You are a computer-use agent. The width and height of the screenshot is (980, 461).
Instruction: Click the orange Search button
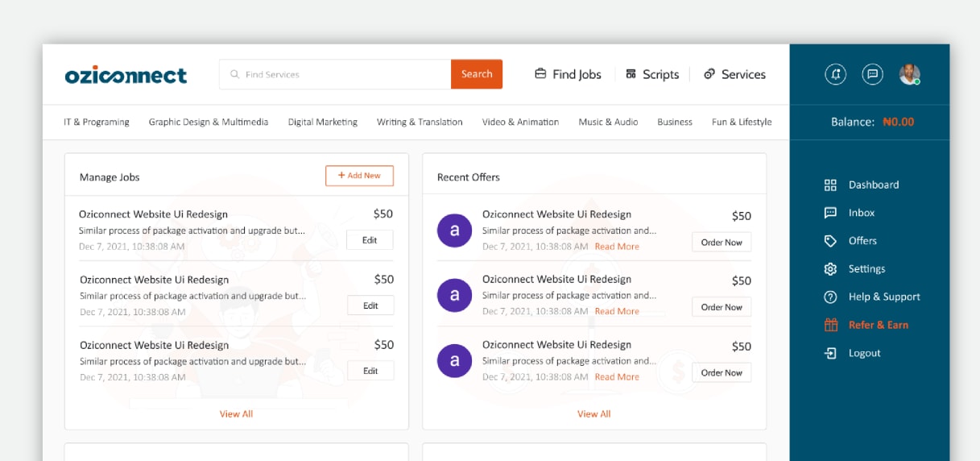pos(477,74)
